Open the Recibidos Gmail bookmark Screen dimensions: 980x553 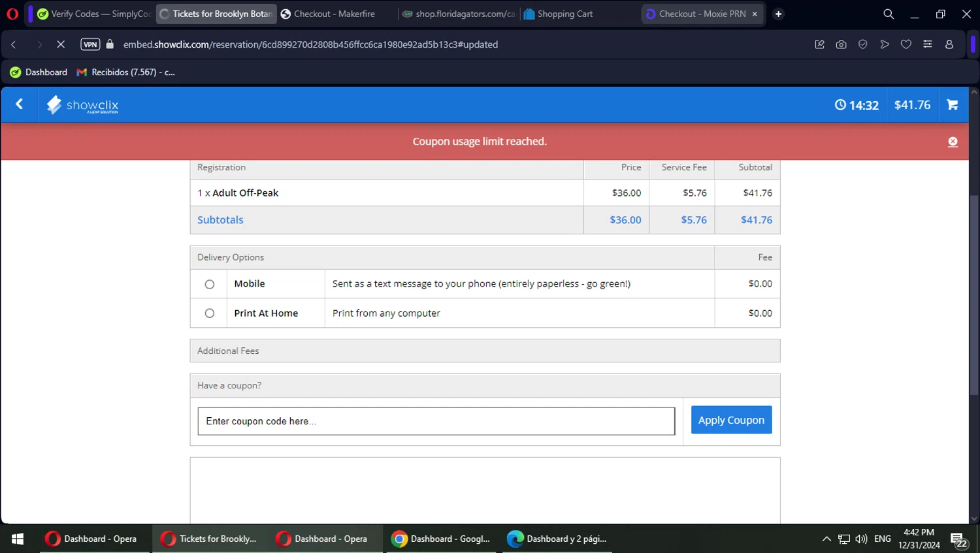(126, 72)
